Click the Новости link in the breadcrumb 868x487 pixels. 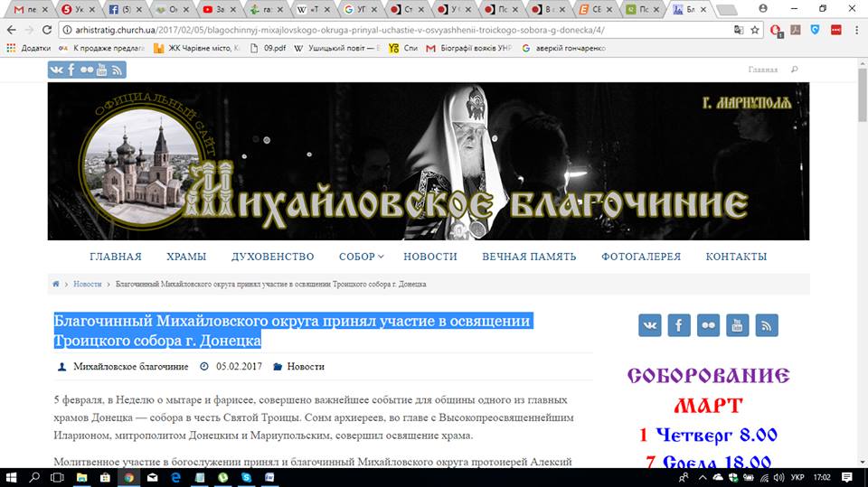coord(88,284)
